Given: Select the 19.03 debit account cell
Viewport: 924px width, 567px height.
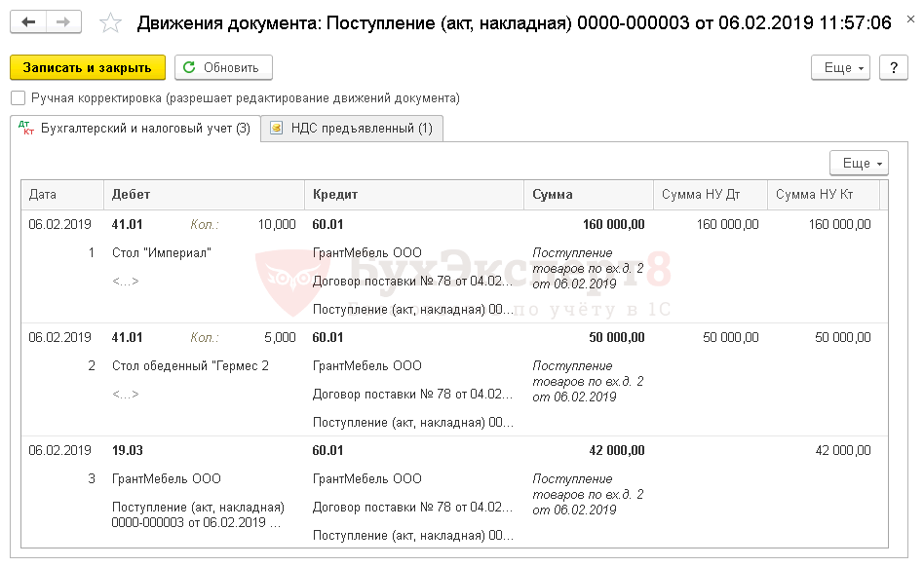Looking at the screenshot, I should [128, 450].
